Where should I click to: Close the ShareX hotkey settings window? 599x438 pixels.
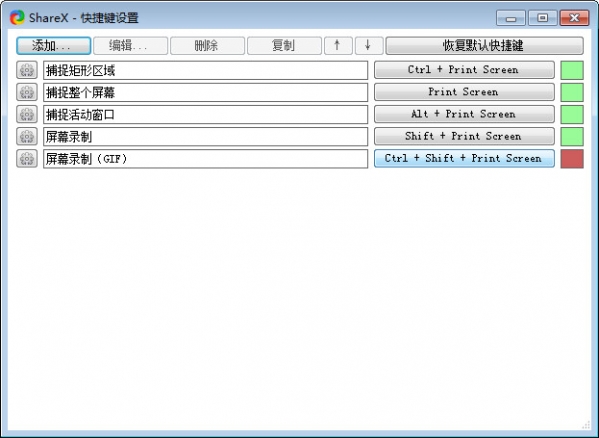[x=574, y=18]
